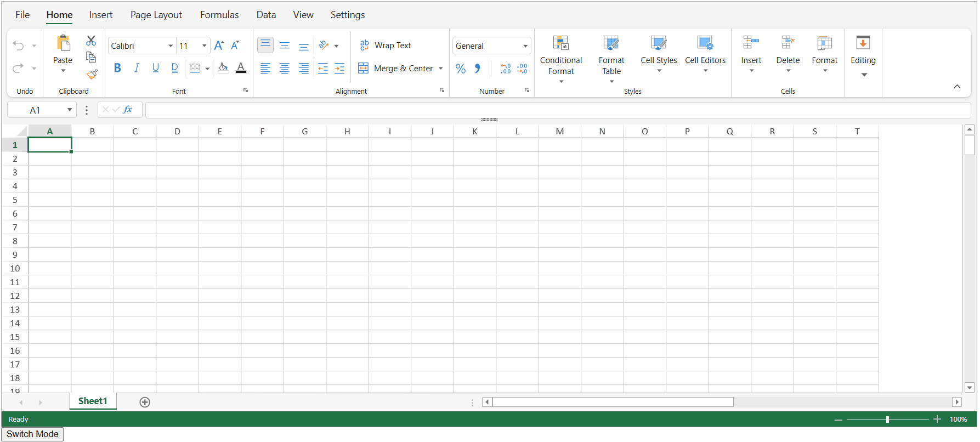Toggle middle vertical alignment
The width and height of the screenshot is (980, 442).
[x=285, y=46]
